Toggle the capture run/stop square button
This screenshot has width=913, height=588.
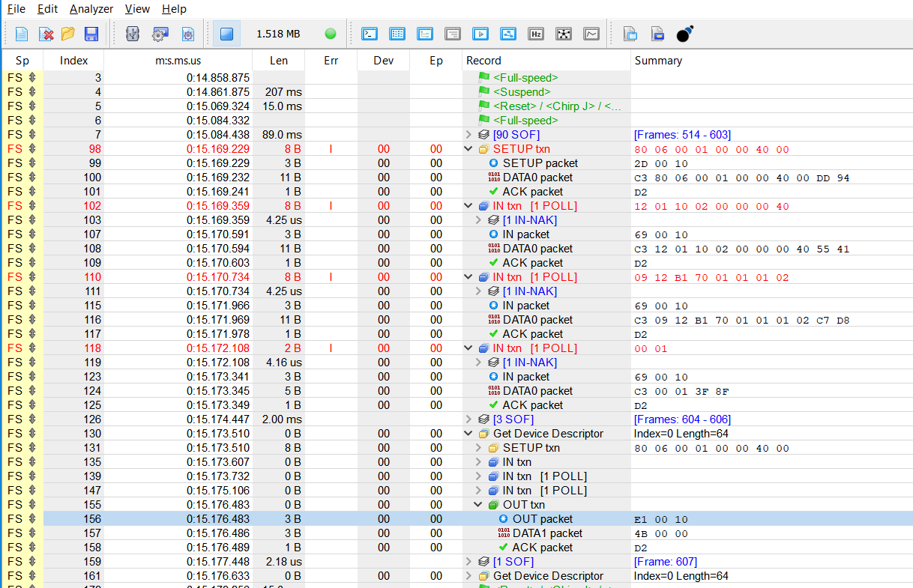[227, 34]
